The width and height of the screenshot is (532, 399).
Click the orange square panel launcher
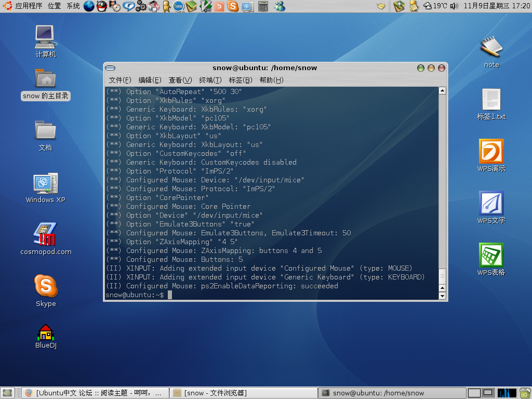219,6
